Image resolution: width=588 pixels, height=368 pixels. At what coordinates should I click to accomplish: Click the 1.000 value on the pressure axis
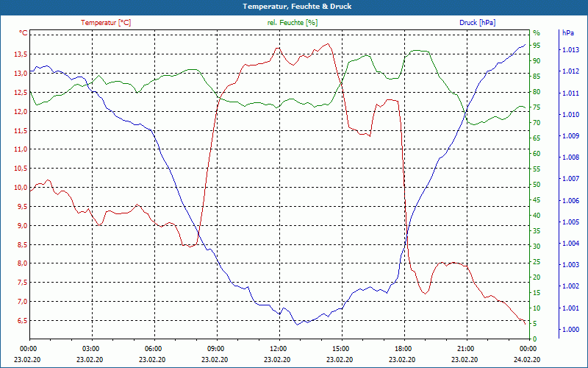[x=570, y=330]
